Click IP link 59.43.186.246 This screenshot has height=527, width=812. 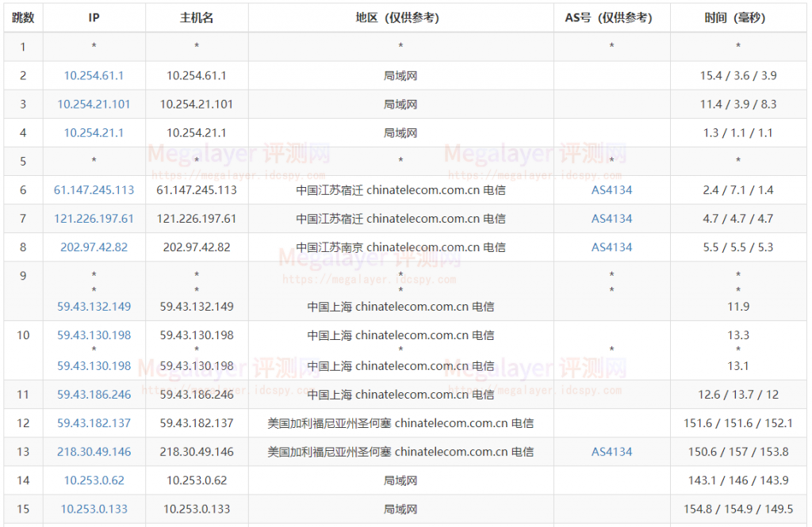[94, 395]
